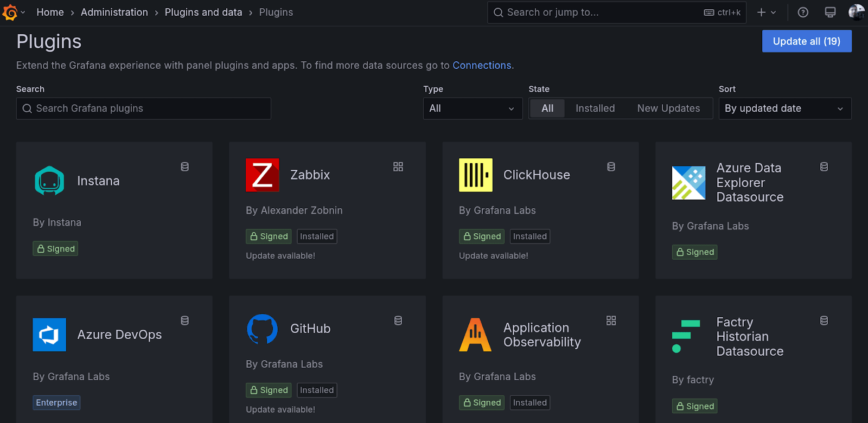Click Installed badge on Application Observability card
This screenshot has height=423, width=868.
click(530, 402)
